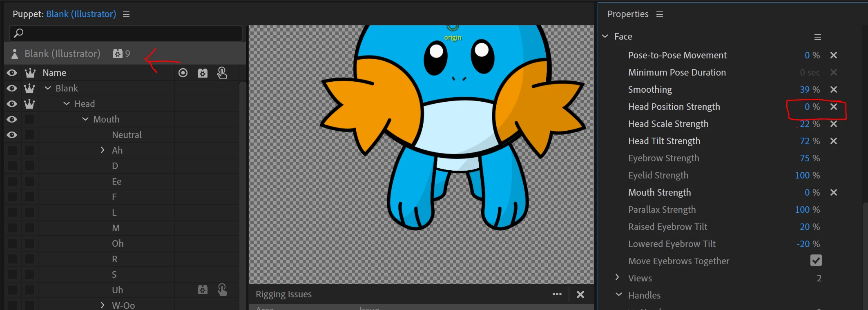This screenshot has width=868, height=310.
Task: Toggle independence crown on the Blank layer
Action: tap(29, 88)
